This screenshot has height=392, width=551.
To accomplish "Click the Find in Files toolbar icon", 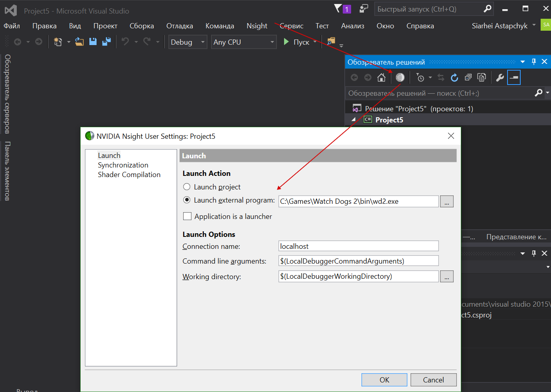I will 331,41.
